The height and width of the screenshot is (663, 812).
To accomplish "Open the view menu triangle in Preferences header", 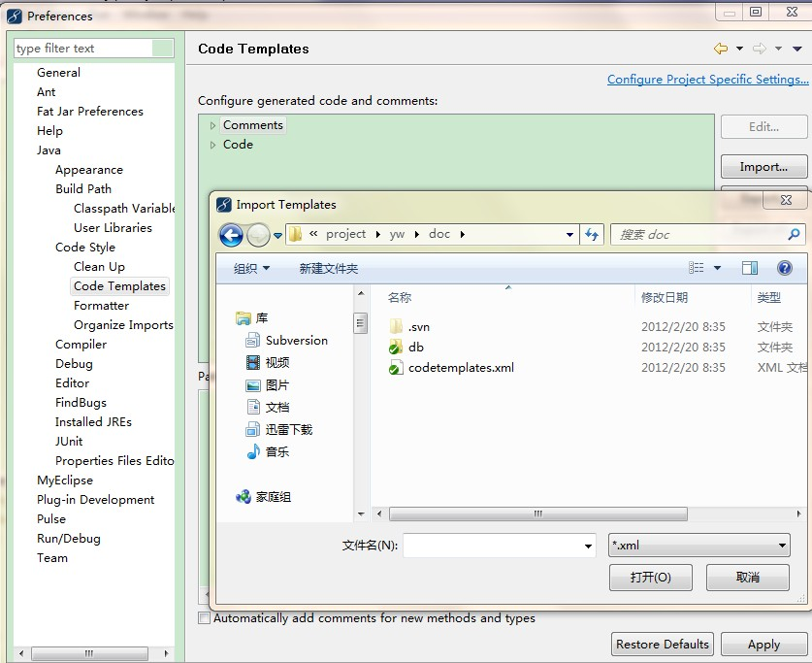I will (797, 49).
